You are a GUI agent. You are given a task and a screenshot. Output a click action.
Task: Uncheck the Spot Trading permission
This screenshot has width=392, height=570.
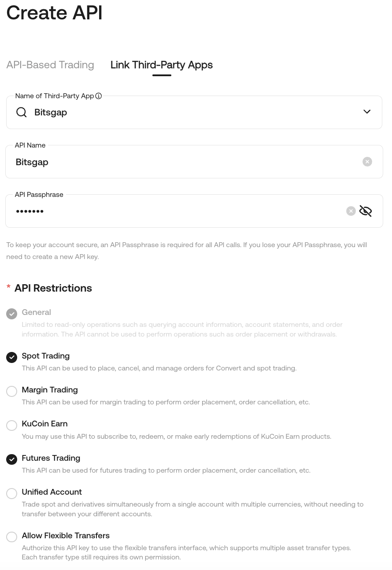[x=12, y=357]
